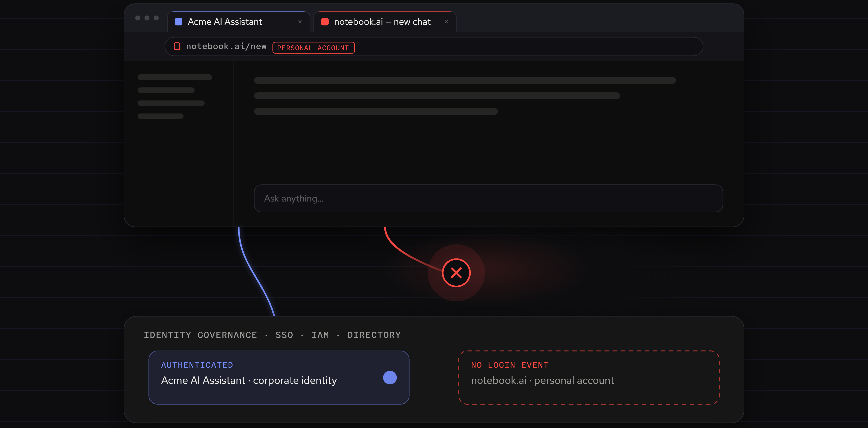Click the 'notebook.ai · personal account' text
The height and width of the screenshot is (428, 868).
pyautogui.click(x=542, y=381)
